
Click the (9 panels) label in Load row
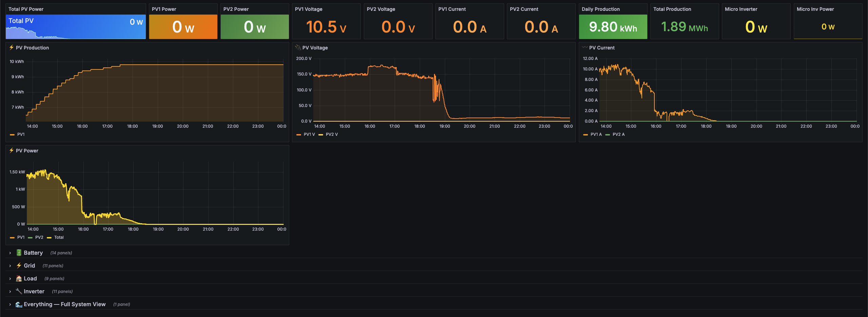click(x=54, y=279)
